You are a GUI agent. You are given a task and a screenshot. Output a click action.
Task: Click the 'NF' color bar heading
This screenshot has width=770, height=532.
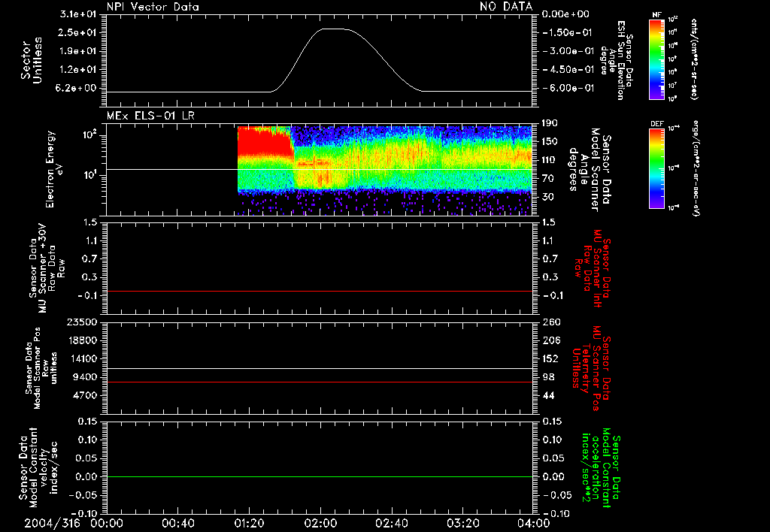656,15
